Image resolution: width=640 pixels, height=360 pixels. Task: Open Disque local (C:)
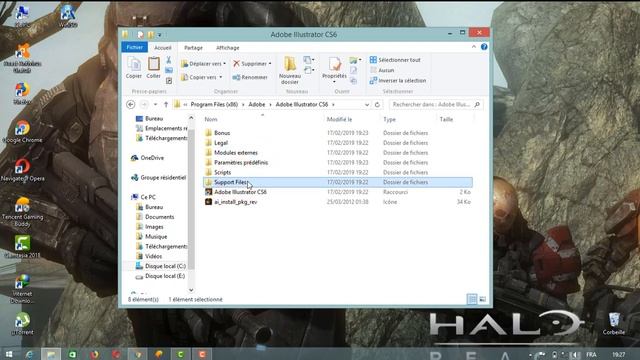pyautogui.click(x=165, y=266)
